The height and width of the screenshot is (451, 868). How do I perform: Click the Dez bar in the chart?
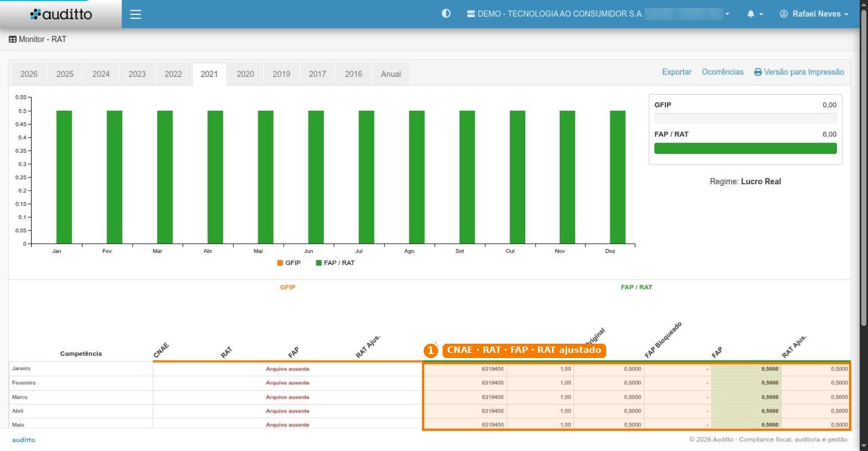pyautogui.click(x=618, y=177)
